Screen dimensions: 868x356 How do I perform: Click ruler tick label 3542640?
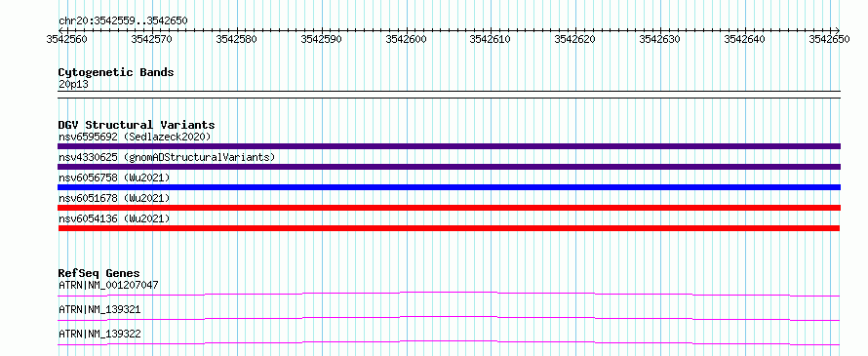point(744,39)
